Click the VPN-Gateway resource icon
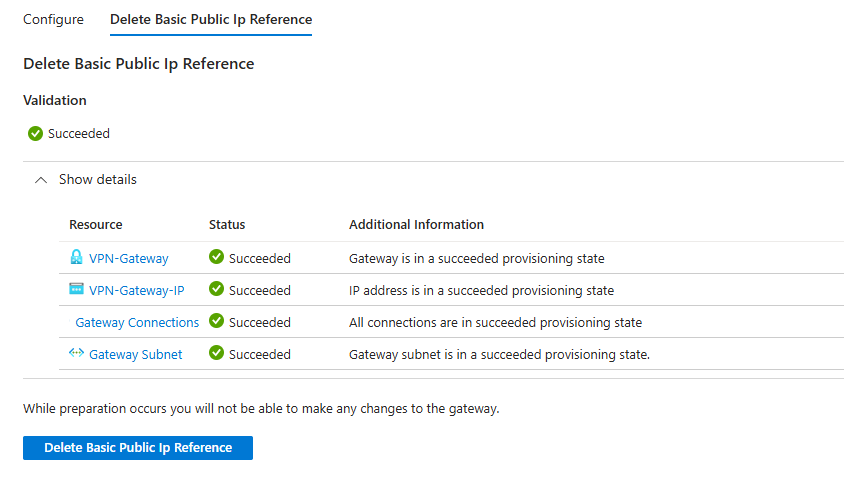The width and height of the screenshot is (844, 477). (x=76, y=257)
